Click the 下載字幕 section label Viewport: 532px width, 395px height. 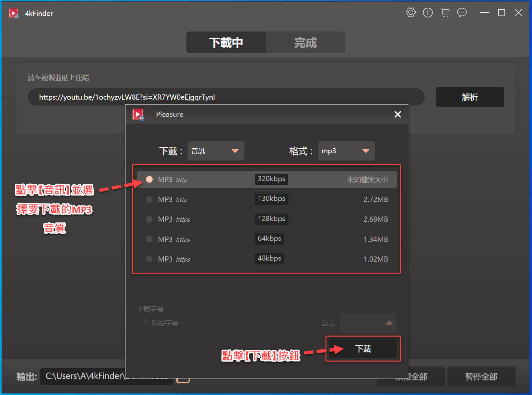point(150,309)
